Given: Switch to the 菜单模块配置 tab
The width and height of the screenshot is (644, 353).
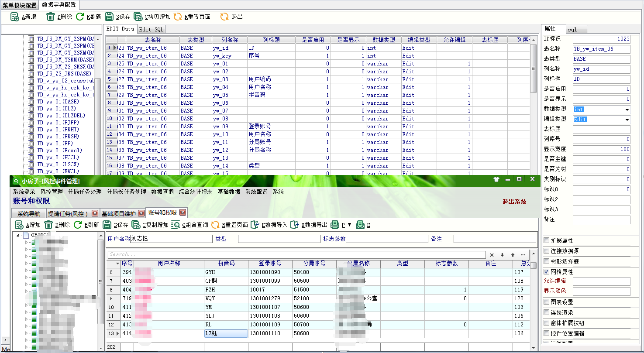Looking at the screenshot, I should (x=20, y=5).
